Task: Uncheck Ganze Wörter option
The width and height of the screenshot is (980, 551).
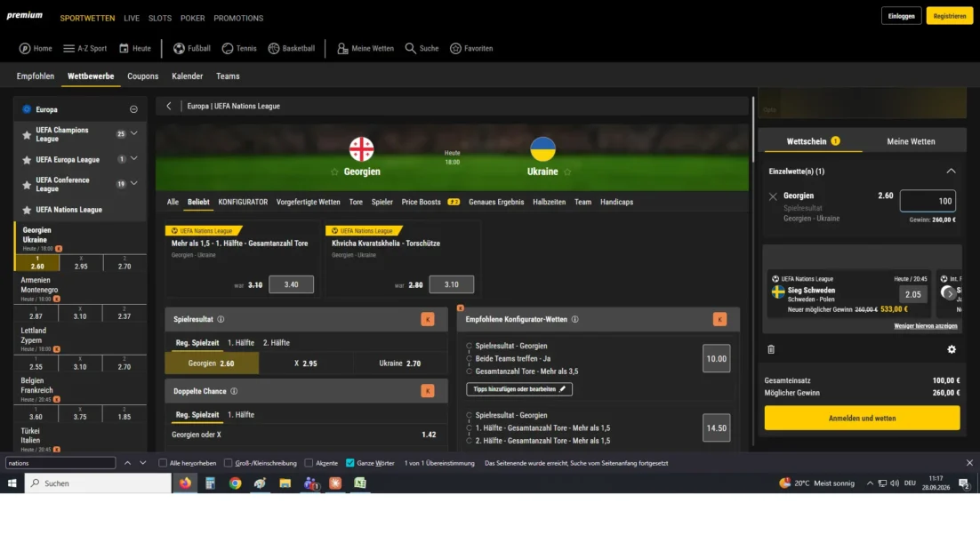Action: pos(350,463)
